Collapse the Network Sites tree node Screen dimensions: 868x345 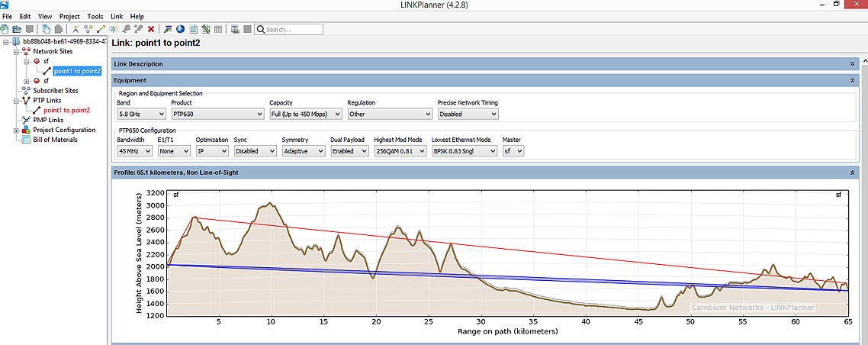pos(16,51)
